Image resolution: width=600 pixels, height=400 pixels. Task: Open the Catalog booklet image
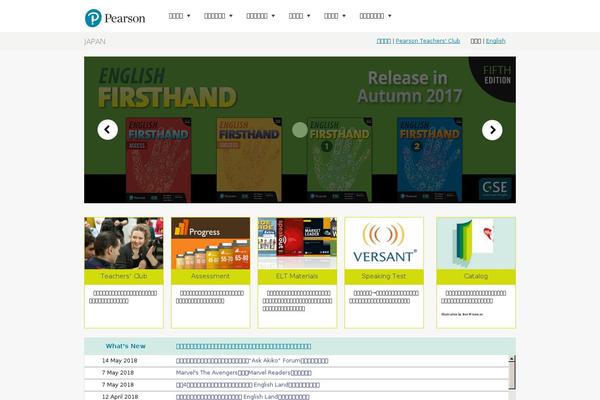point(476,243)
